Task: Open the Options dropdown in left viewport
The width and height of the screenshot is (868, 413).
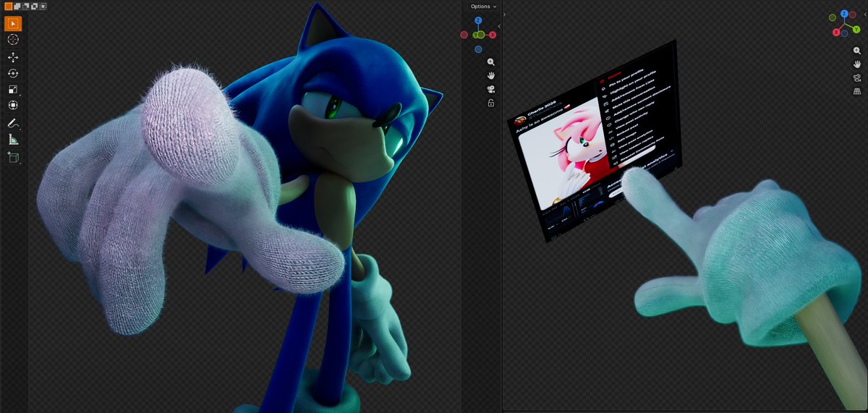Action: (484, 7)
